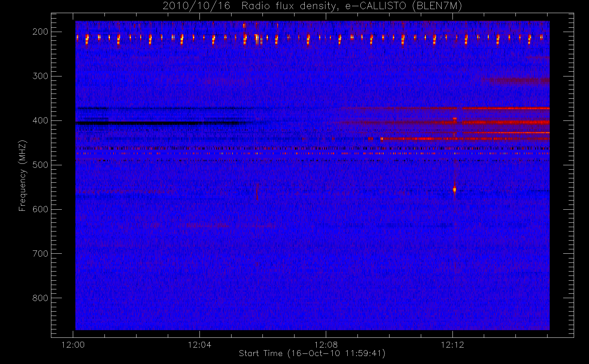Select the 700 frequency axis label
The image size is (589, 364).
[x=40, y=254]
